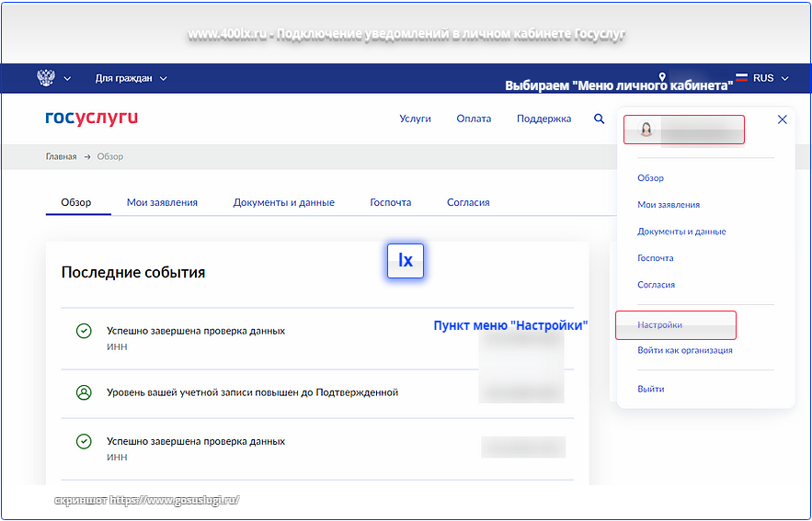Click the Госуслуги logo

point(91,118)
